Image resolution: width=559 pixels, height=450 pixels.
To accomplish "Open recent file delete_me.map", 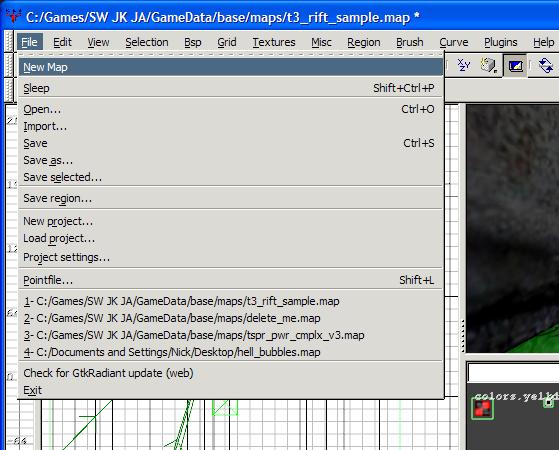I will coord(231,318).
